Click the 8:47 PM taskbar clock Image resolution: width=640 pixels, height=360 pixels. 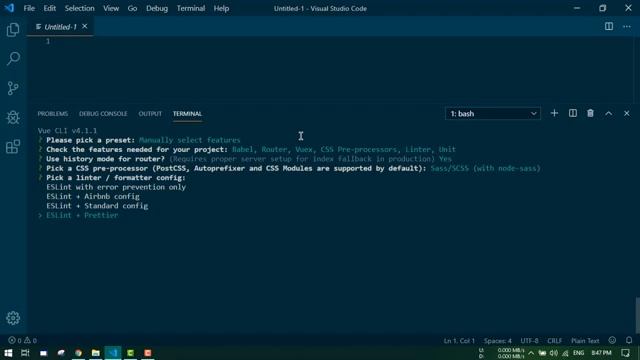click(x=601, y=353)
